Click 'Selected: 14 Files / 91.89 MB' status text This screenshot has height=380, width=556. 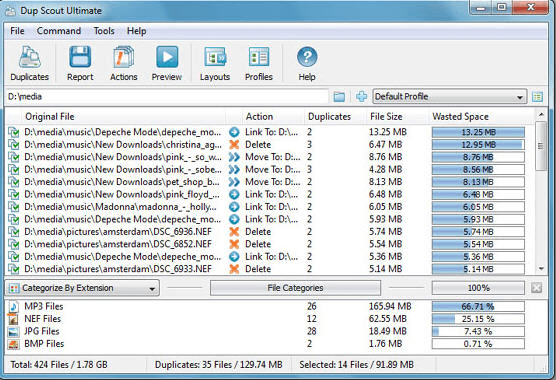pos(356,365)
